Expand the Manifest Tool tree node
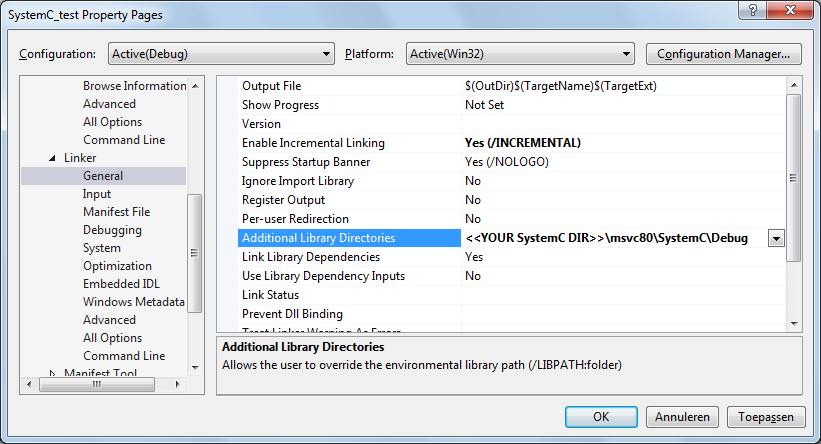Viewport: 821px width, 444px height. [53, 374]
